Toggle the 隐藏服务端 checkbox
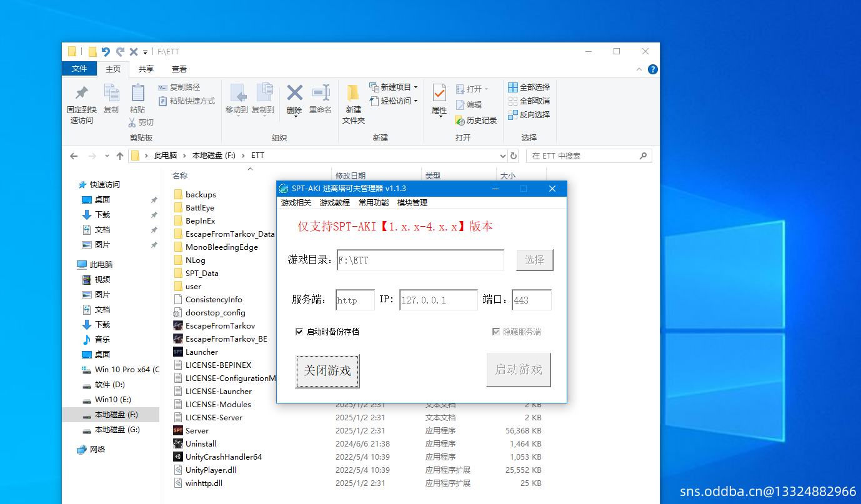This screenshot has height=504, width=861. pos(496,332)
